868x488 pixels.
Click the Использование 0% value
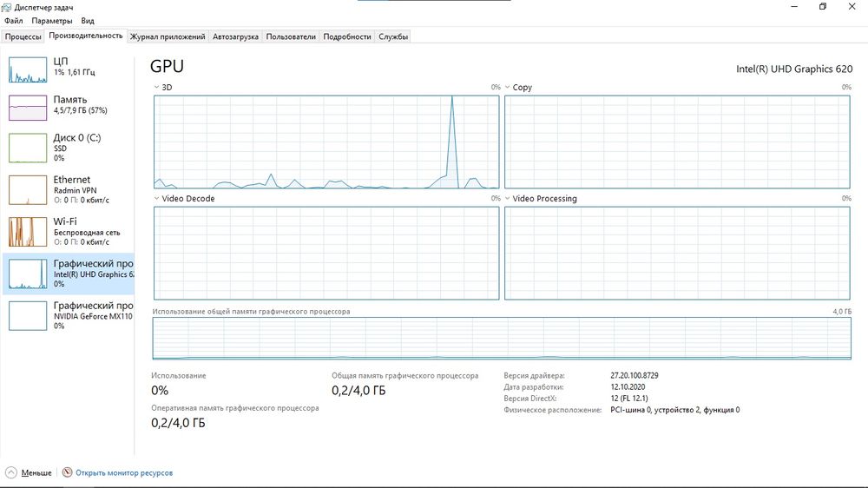[x=160, y=391]
